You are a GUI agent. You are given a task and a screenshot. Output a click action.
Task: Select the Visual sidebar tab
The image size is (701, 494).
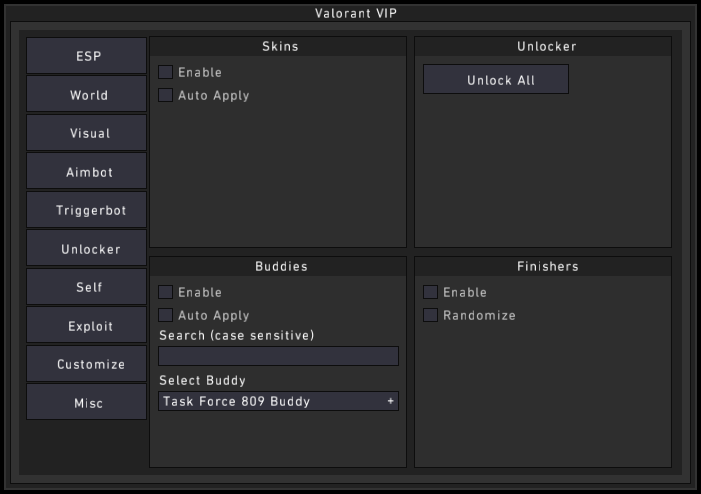click(x=87, y=133)
